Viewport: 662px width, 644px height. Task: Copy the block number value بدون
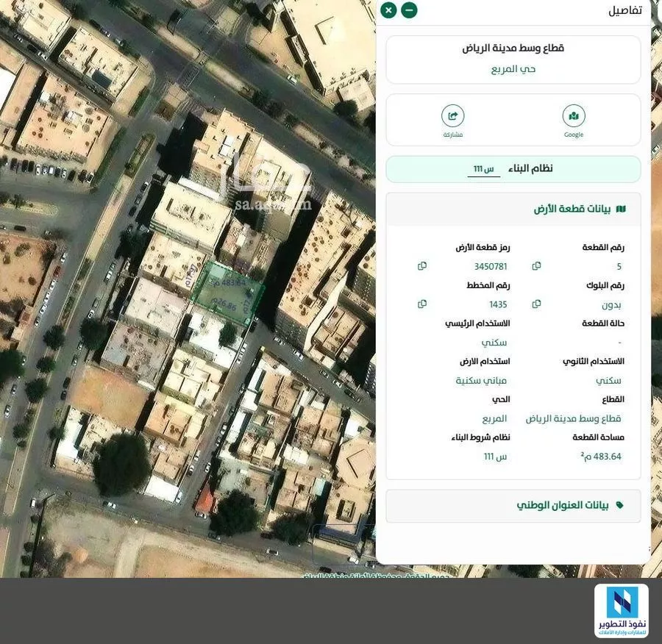click(x=536, y=304)
